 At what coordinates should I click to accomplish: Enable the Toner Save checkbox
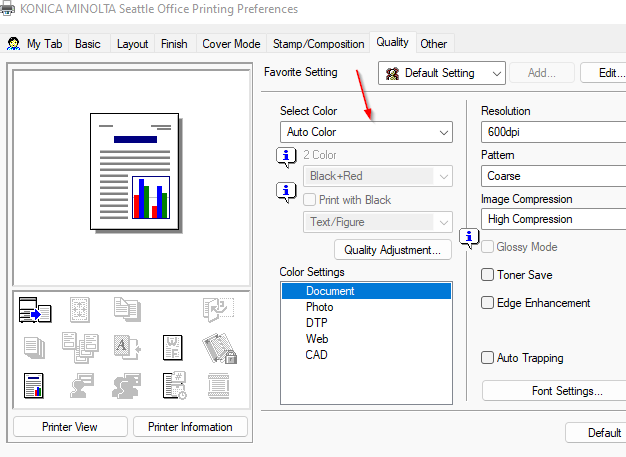pos(487,275)
